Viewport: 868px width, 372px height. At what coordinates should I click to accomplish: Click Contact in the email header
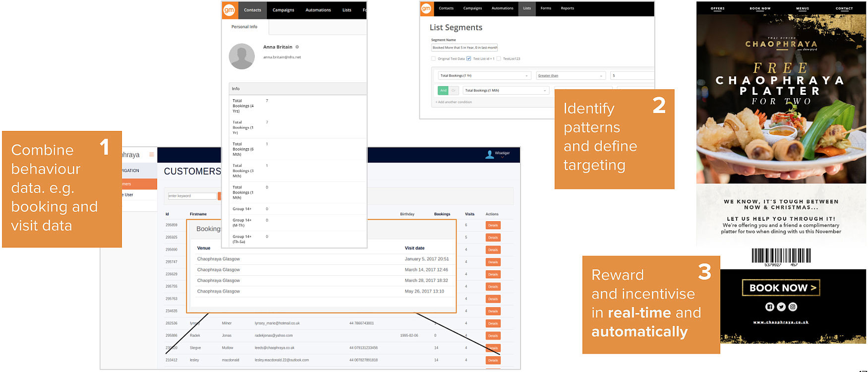click(844, 8)
